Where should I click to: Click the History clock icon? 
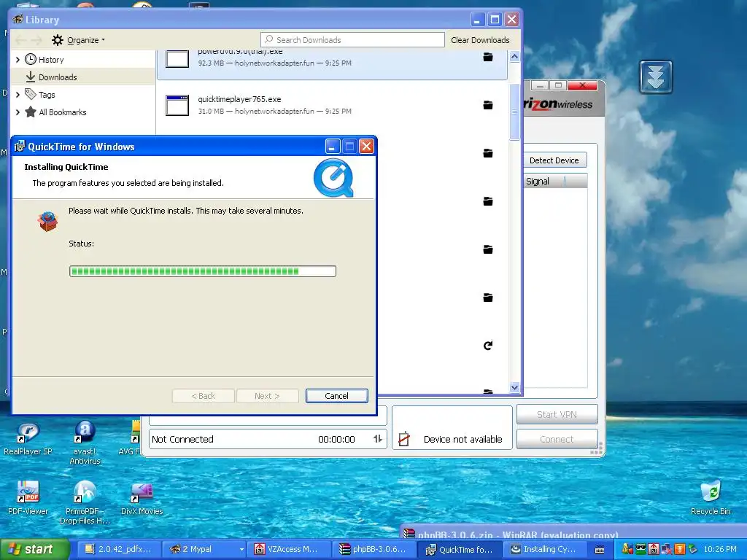[x=31, y=60]
